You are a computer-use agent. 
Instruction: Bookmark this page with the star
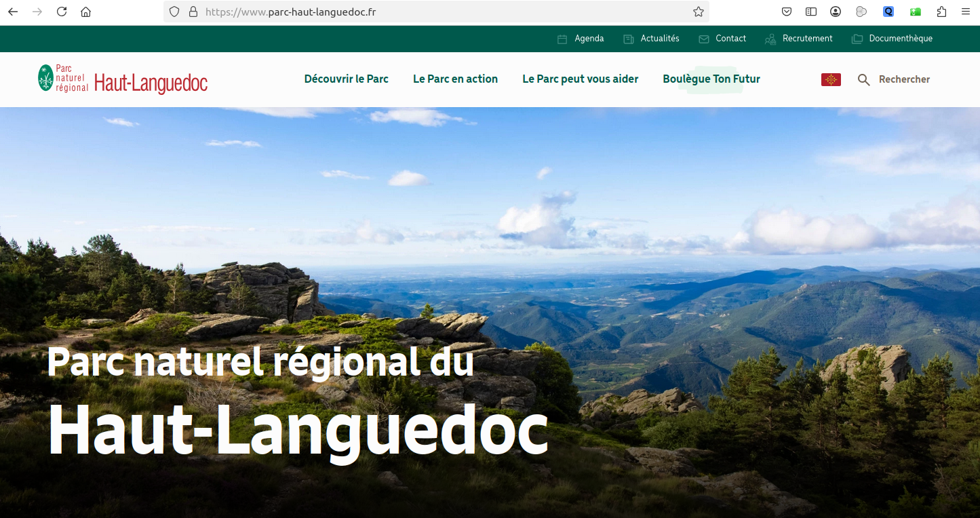(x=699, y=12)
